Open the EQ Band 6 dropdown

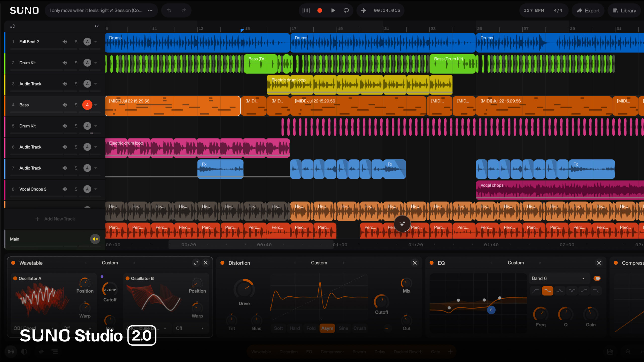point(559,278)
